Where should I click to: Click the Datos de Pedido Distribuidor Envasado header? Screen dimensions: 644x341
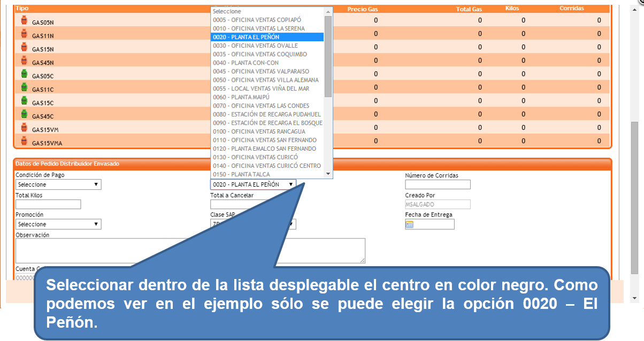[x=67, y=164]
